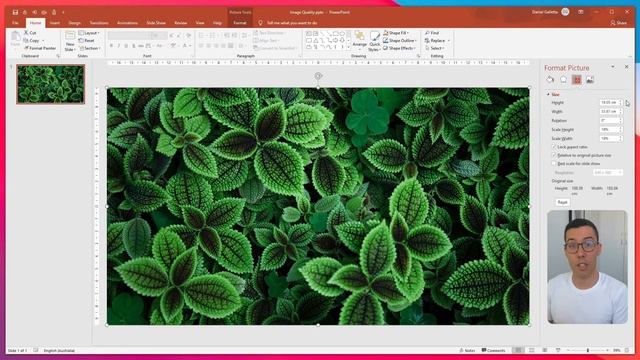Switch to the Animations tab
Screen dimensions: 640x360
[x=127, y=23]
